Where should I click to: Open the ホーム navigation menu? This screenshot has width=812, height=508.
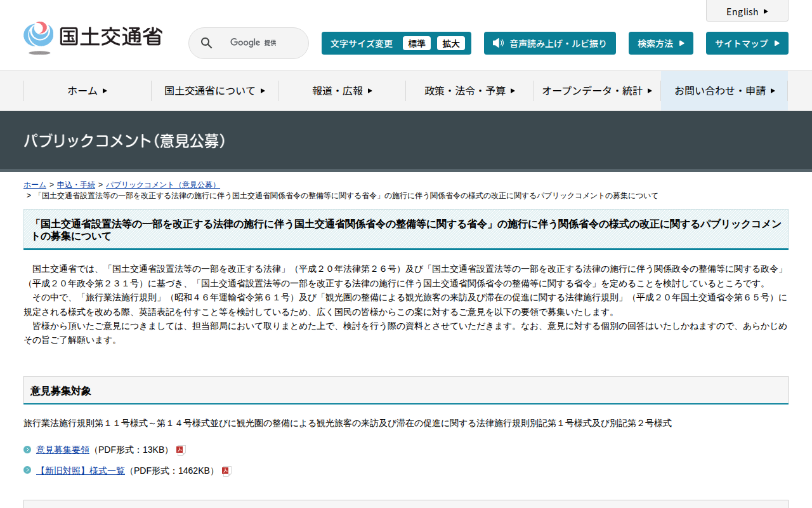tap(88, 91)
